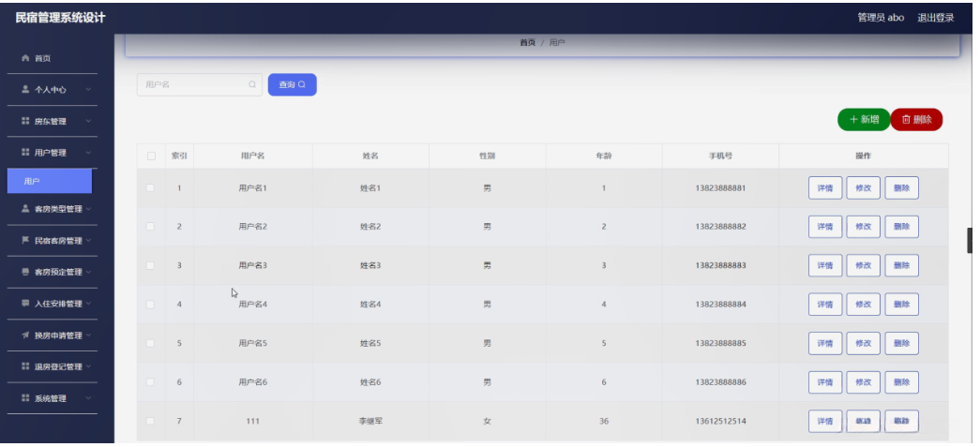Click the magnifier icon in the 用户名 search box
Viewport: 980px width, 447px height.
coord(252,85)
